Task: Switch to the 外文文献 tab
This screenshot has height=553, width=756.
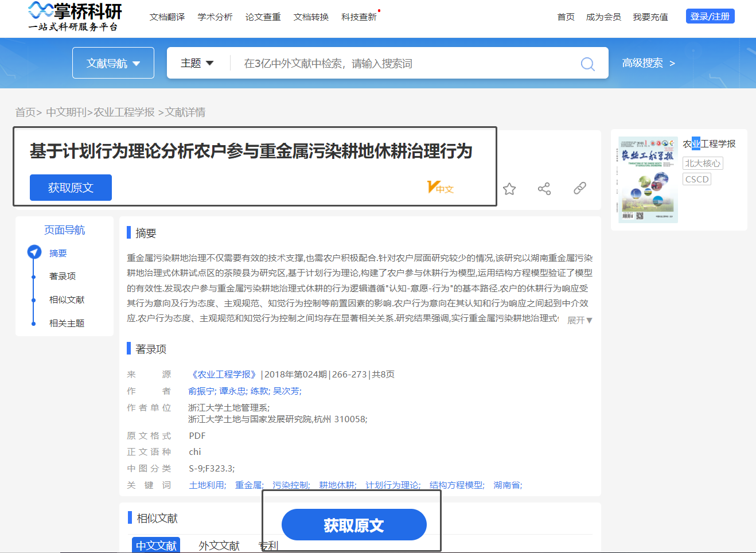Action: (218, 546)
